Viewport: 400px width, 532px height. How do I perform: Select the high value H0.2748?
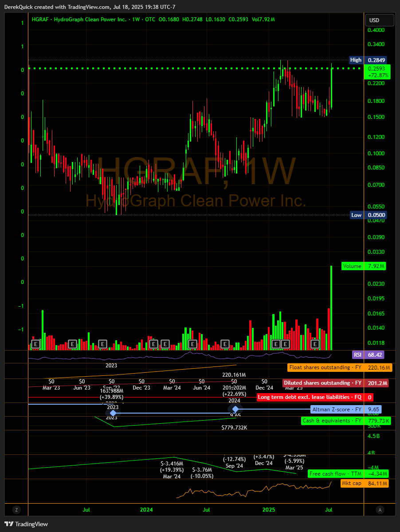192,20
